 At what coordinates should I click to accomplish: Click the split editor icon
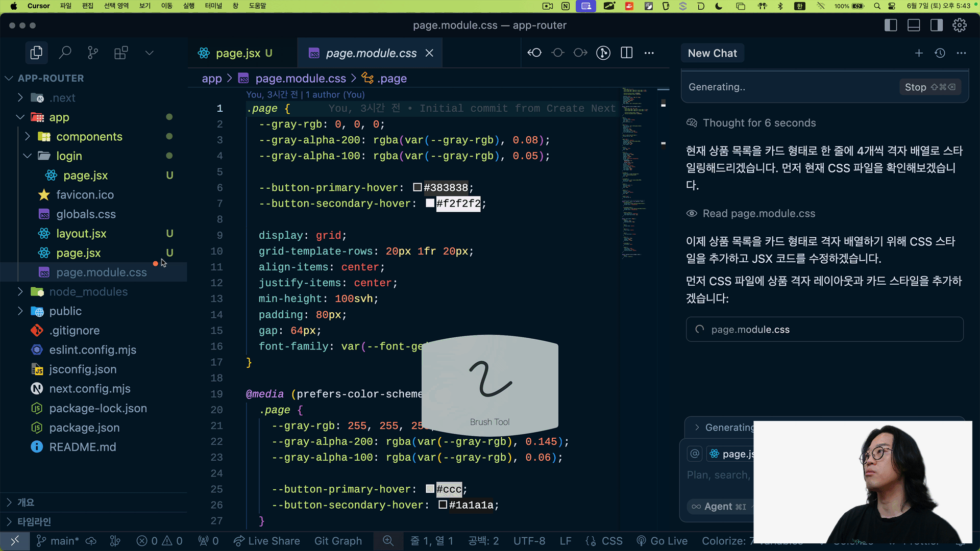tap(626, 53)
